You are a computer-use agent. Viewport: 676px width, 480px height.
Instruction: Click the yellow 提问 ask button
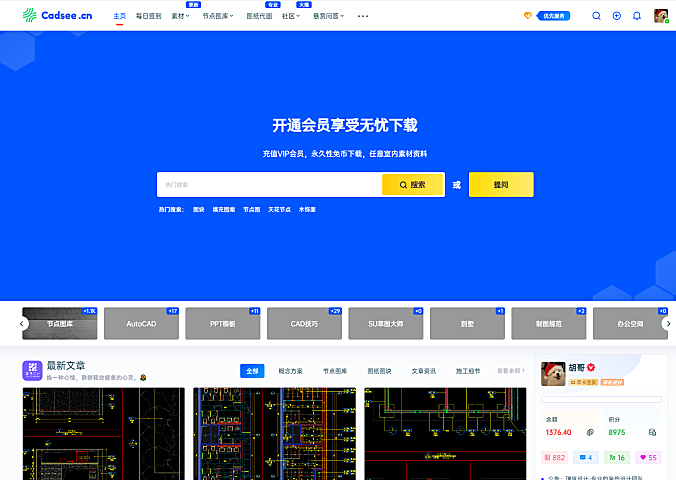[501, 185]
